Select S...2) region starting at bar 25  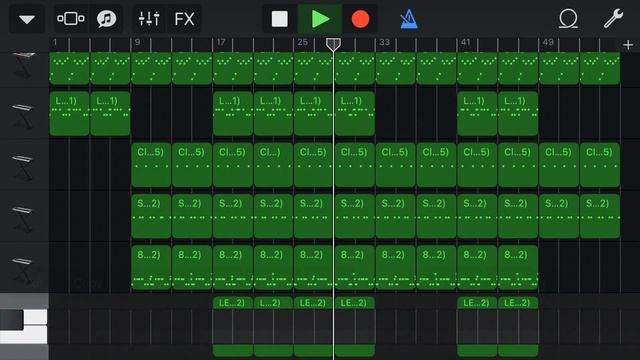pyautogui.click(x=313, y=216)
